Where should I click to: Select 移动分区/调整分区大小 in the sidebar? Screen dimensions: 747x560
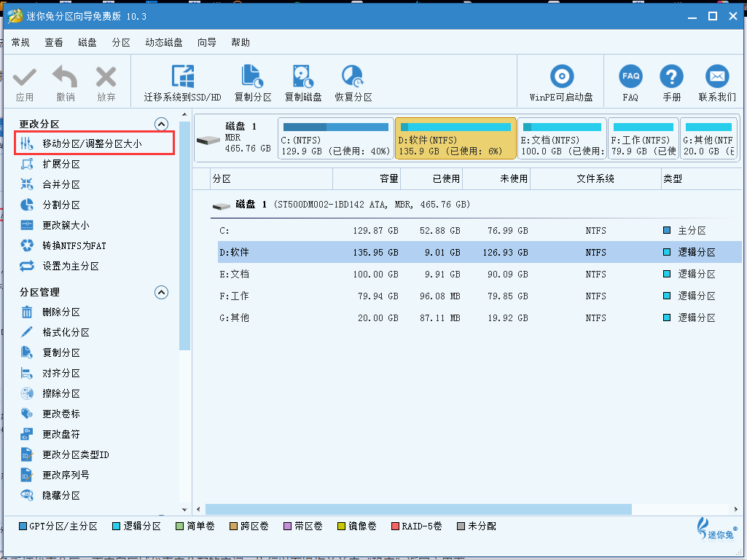(x=94, y=143)
